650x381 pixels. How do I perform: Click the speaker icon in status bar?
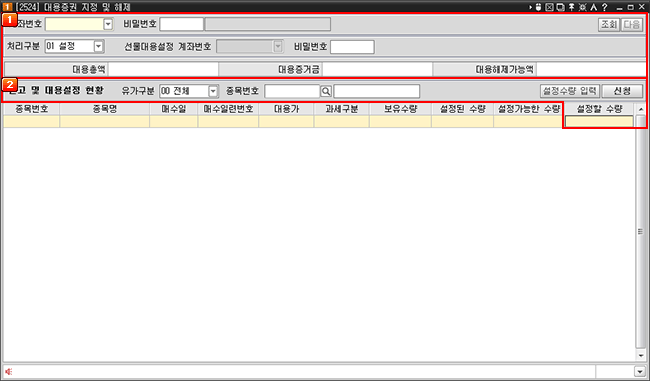9,371
